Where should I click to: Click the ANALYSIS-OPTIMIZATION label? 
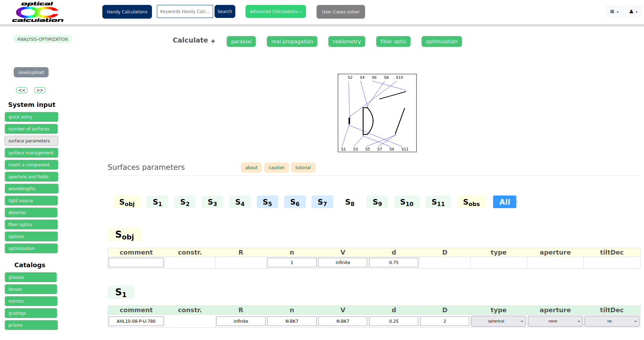pos(43,39)
